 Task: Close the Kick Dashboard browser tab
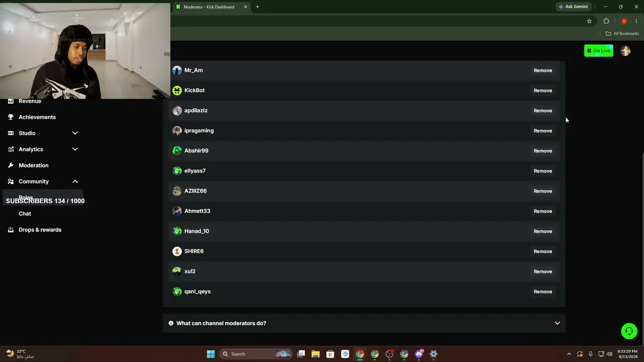(246, 7)
